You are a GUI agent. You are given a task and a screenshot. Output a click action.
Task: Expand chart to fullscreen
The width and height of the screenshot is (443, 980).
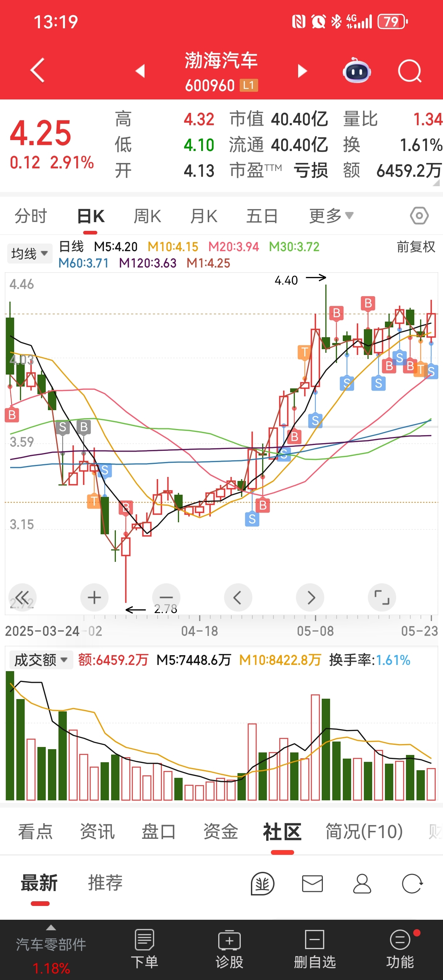click(382, 597)
